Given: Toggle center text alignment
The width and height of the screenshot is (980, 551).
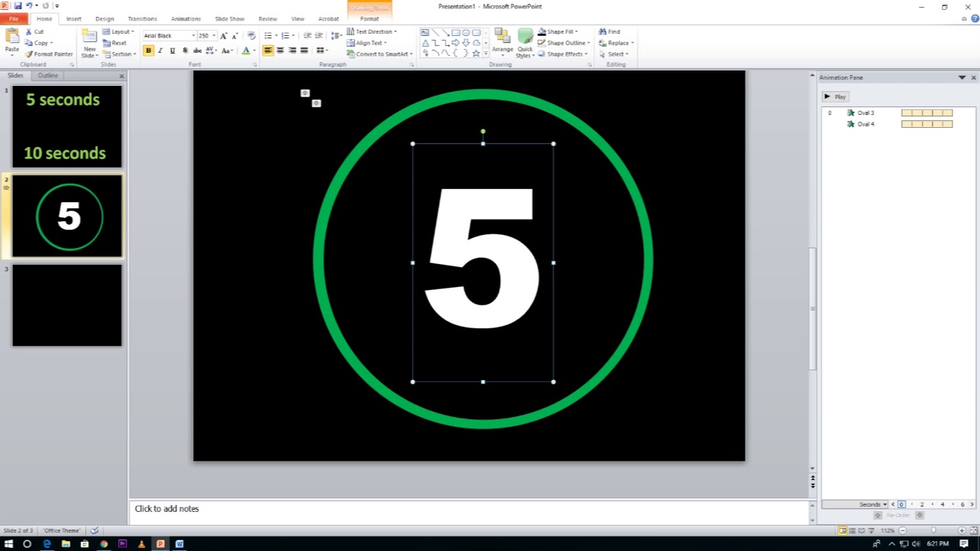Looking at the screenshot, I should [280, 51].
